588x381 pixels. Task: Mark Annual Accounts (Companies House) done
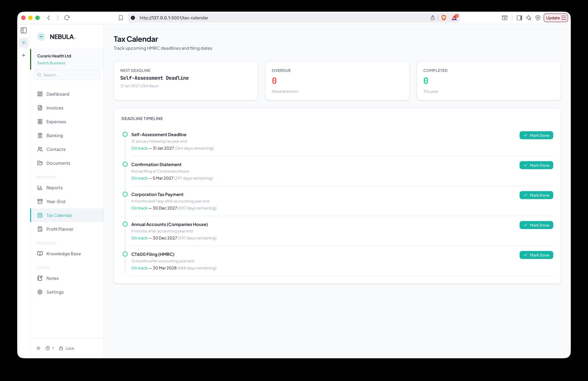click(536, 225)
